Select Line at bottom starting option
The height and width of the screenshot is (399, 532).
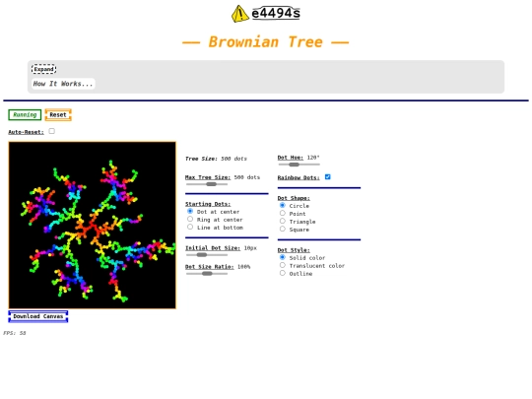point(190,227)
